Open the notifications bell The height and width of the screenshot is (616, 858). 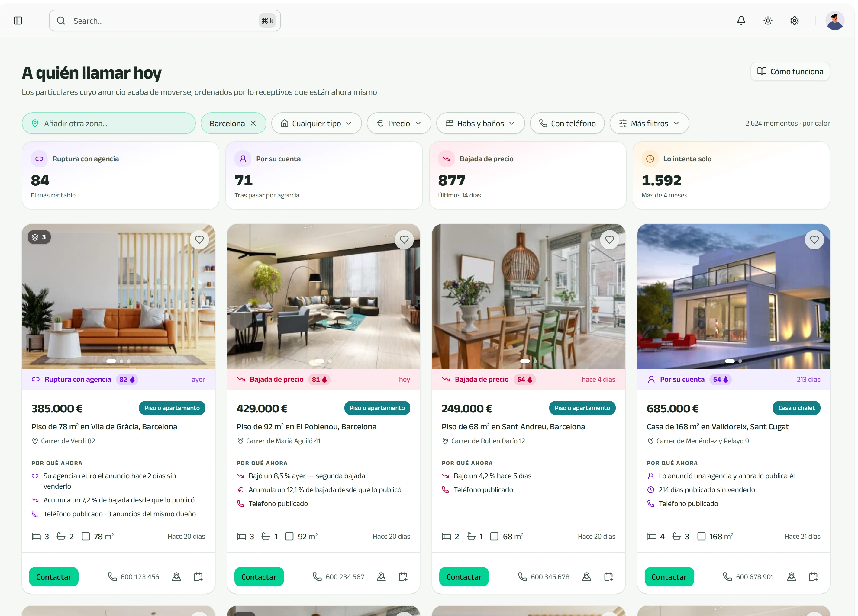coord(741,21)
